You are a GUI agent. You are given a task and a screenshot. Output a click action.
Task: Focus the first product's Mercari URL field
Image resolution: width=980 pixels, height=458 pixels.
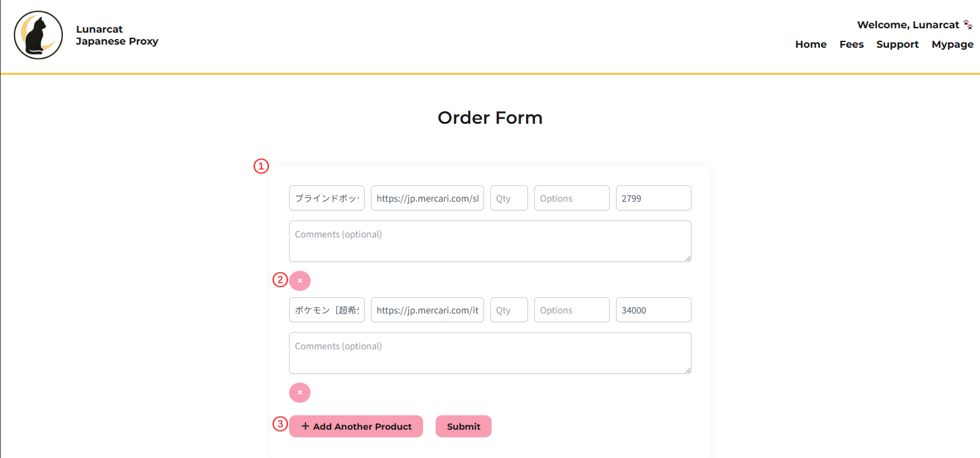[427, 198]
